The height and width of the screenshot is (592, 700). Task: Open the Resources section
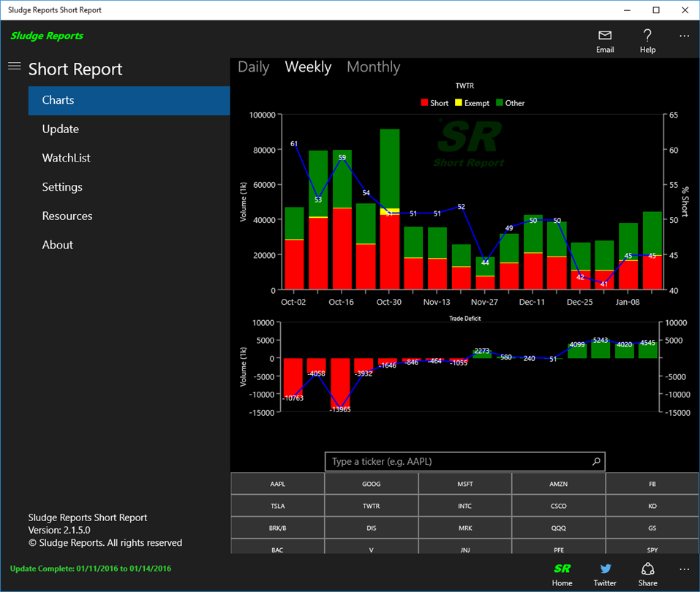coord(129,216)
